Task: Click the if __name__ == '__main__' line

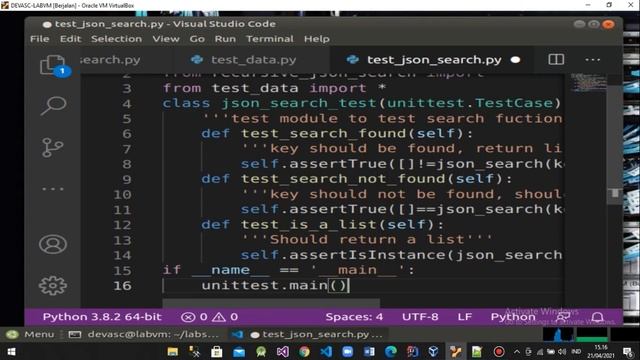Action: [288, 270]
